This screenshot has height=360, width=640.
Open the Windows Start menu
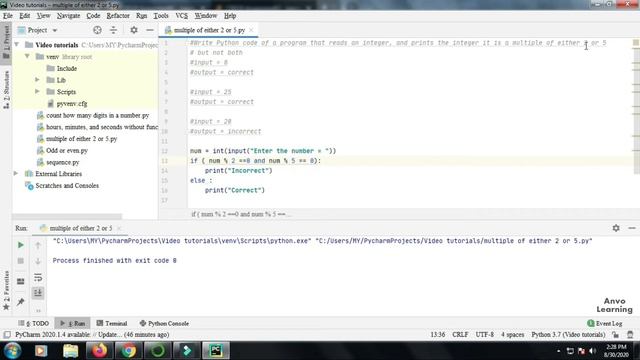pyautogui.click(x=12, y=351)
